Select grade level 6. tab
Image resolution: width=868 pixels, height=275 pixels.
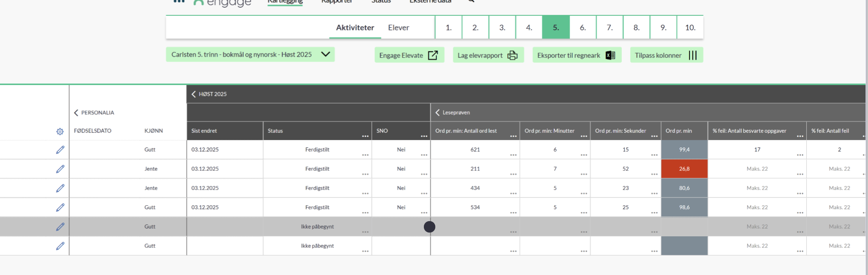[582, 28]
